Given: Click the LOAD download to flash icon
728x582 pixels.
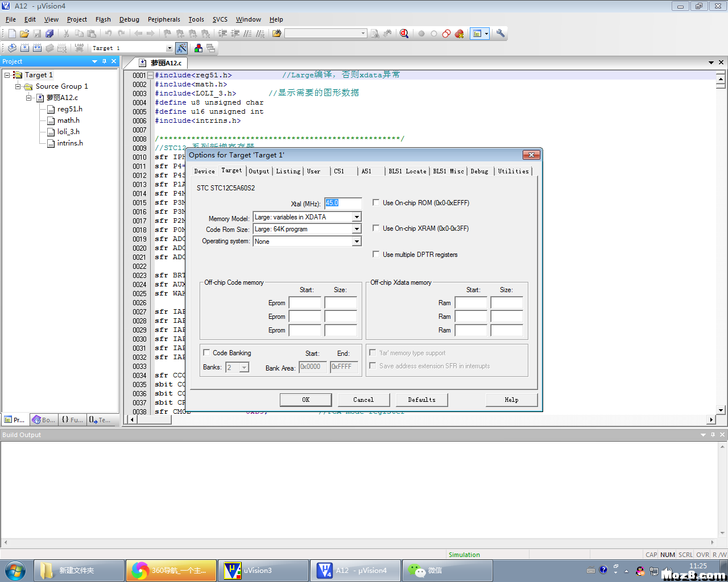Looking at the screenshot, I should 79,48.
